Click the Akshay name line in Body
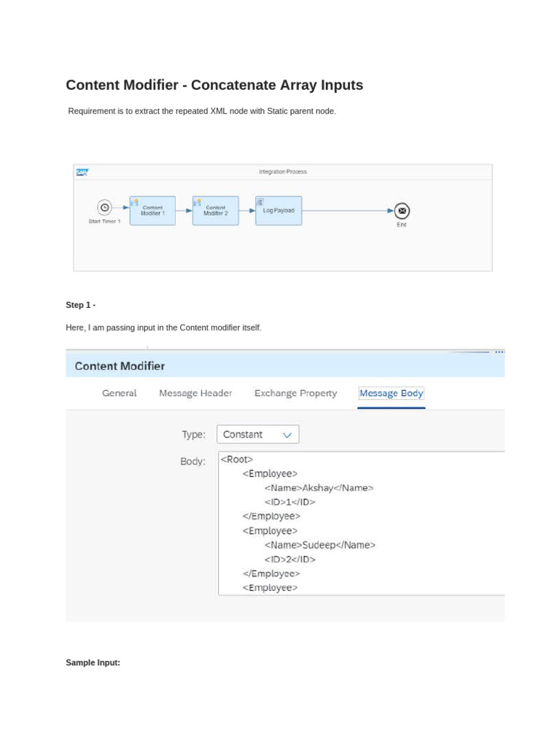This screenshot has height=747, width=560. point(319,488)
